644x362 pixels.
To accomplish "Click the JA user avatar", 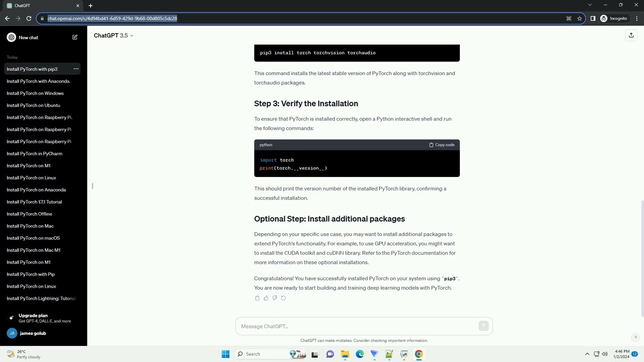I will [12, 333].
